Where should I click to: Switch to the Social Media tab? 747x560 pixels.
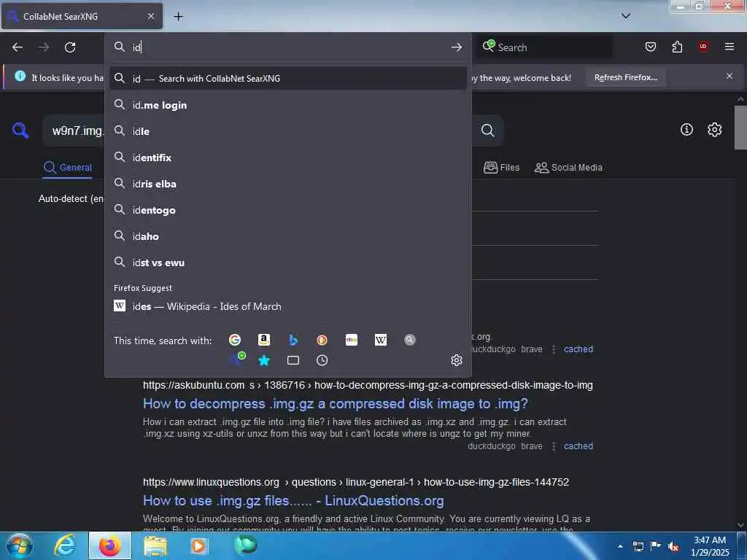click(x=568, y=168)
